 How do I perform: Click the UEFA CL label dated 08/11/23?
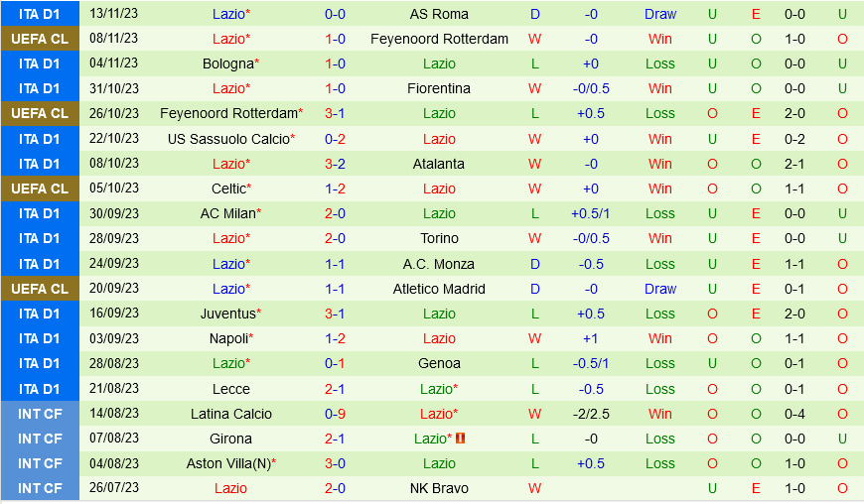[40, 39]
